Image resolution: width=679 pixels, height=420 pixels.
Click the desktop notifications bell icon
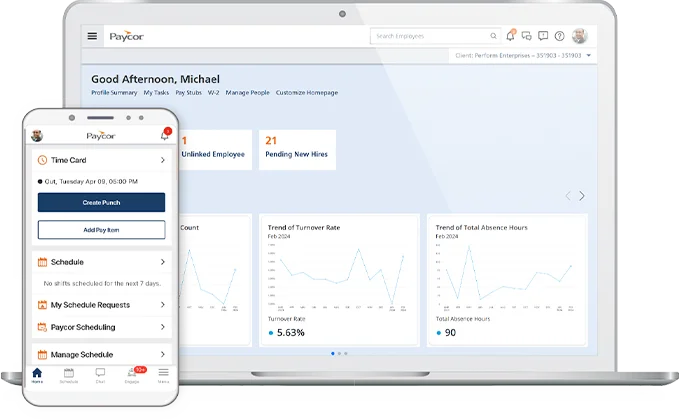[510, 36]
